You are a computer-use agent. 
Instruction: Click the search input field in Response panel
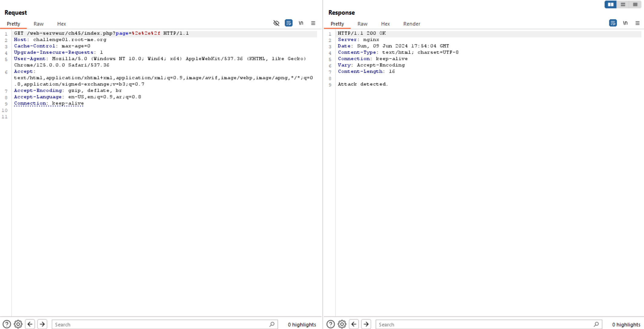(x=488, y=324)
